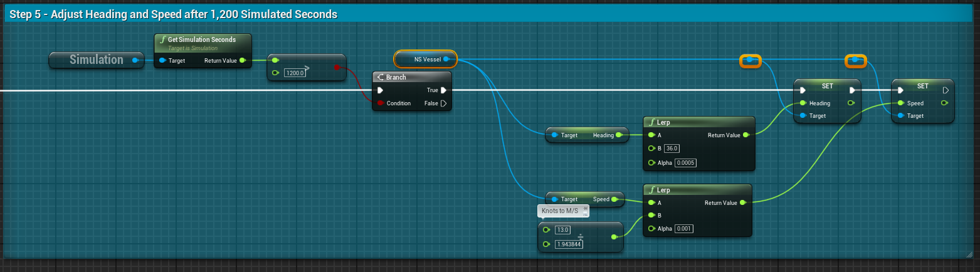Edit the Alpha 0.0005 field
The height and width of the screenshot is (272, 980).
(x=685, y=163)
